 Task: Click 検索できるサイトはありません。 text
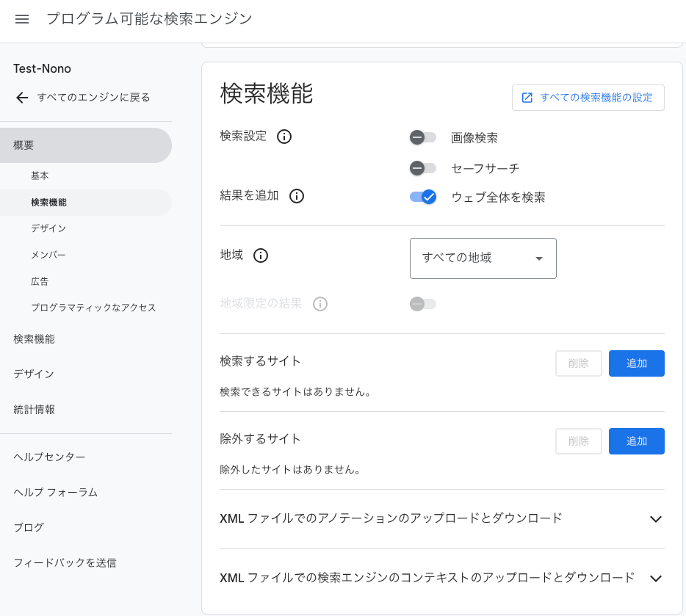[295, 392]
